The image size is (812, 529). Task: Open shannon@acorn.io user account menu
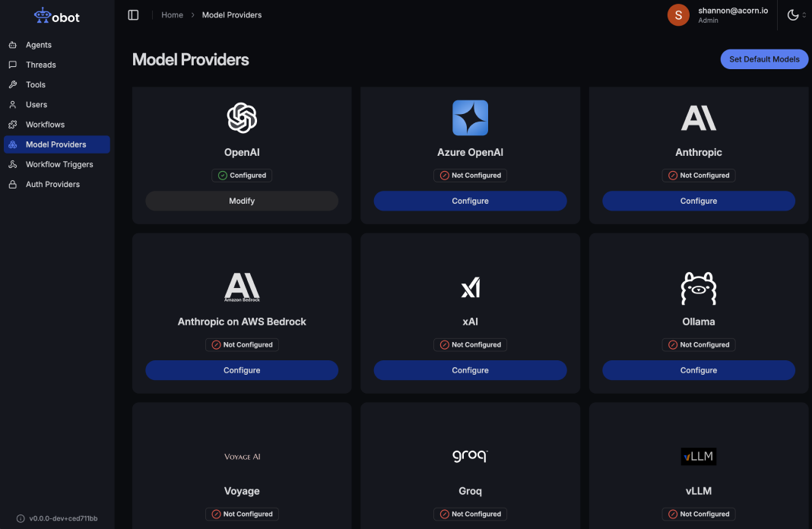718,15
